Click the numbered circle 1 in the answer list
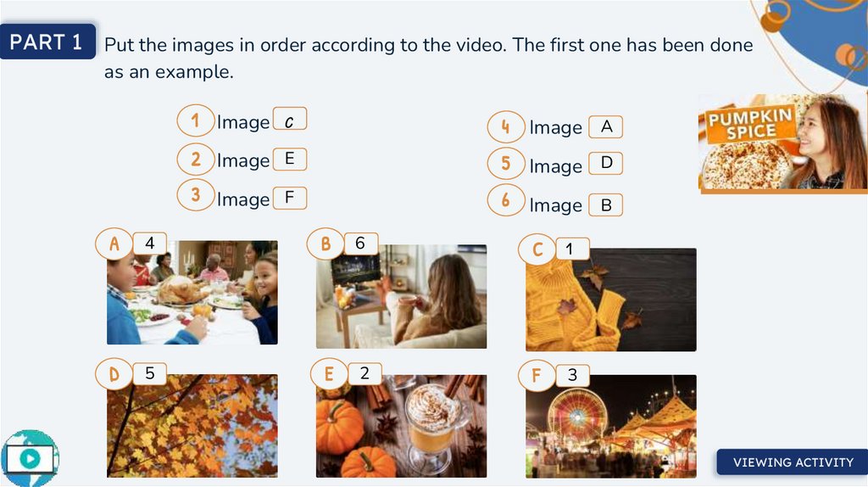868x487 pixels. (196, 120)
